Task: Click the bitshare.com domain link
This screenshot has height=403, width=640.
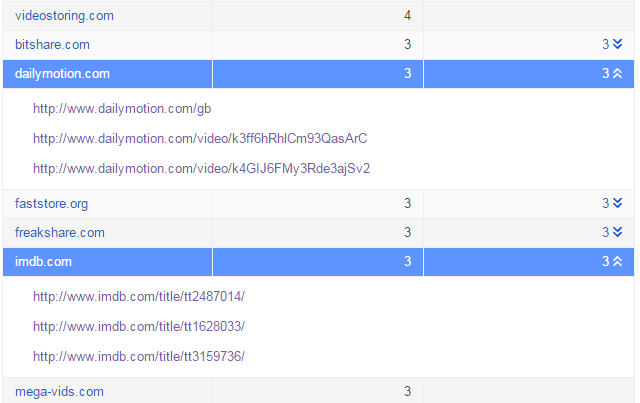Action: 52,45
